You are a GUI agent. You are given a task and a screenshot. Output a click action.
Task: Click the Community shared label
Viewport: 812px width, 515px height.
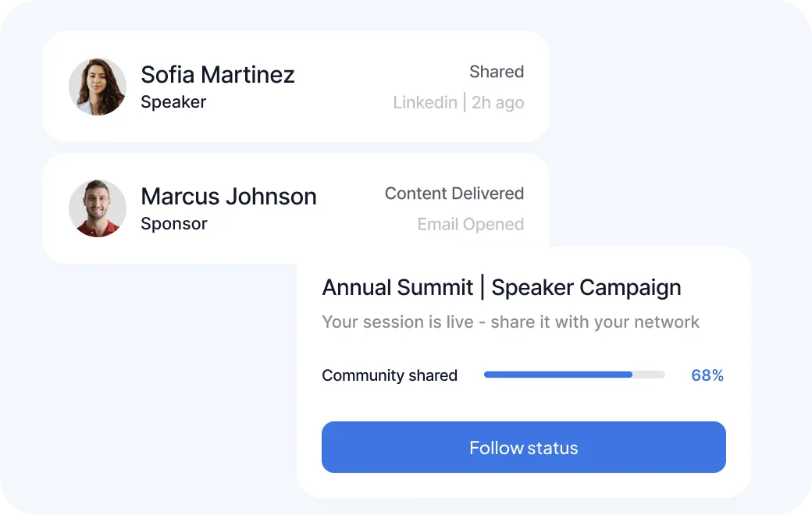click(x=390, y=375)
